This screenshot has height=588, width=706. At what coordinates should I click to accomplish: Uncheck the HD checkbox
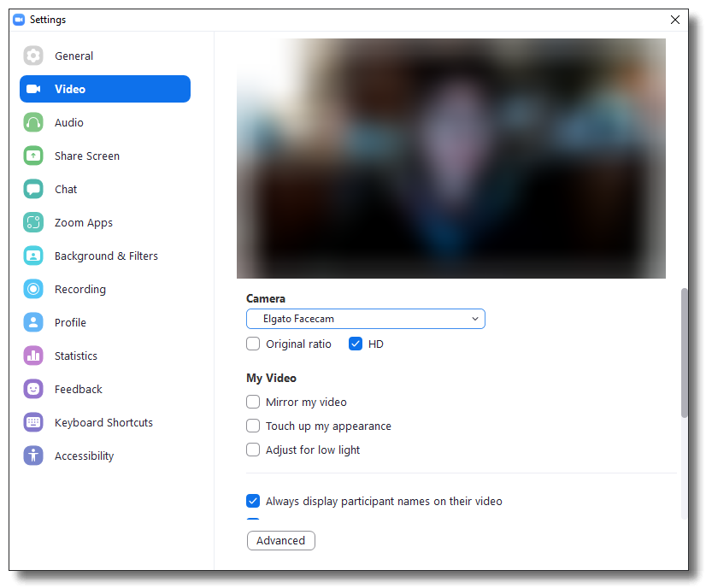click(x=356, y=344)
